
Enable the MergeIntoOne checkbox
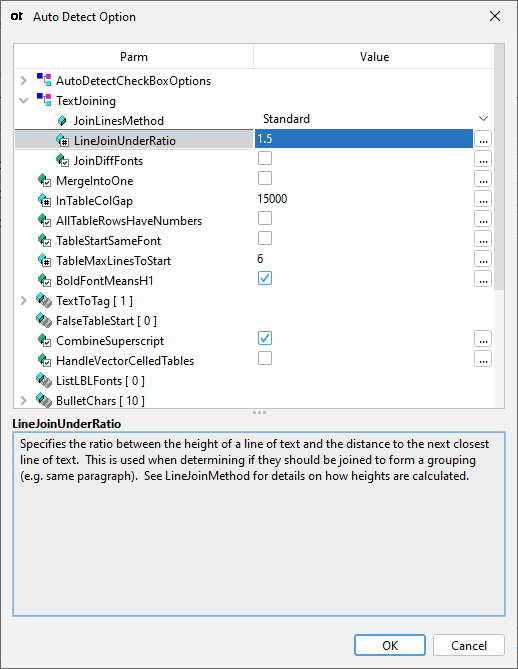point(265,178)
